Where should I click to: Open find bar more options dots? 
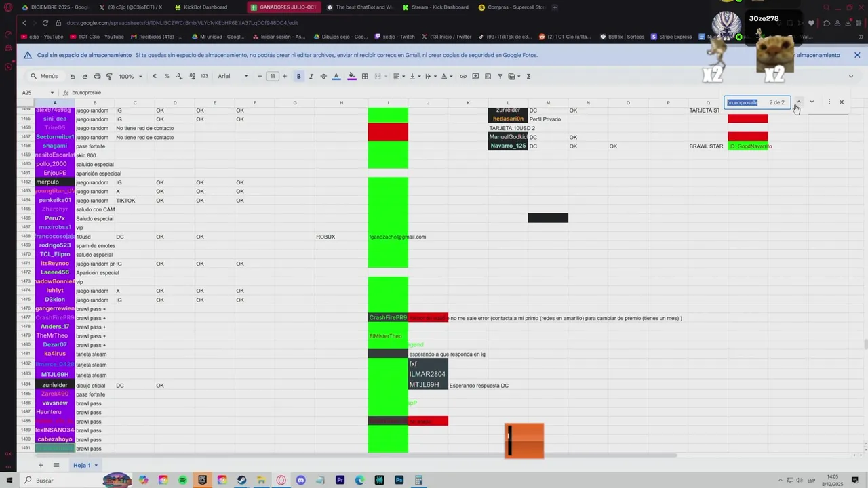(x=829, y=102)
